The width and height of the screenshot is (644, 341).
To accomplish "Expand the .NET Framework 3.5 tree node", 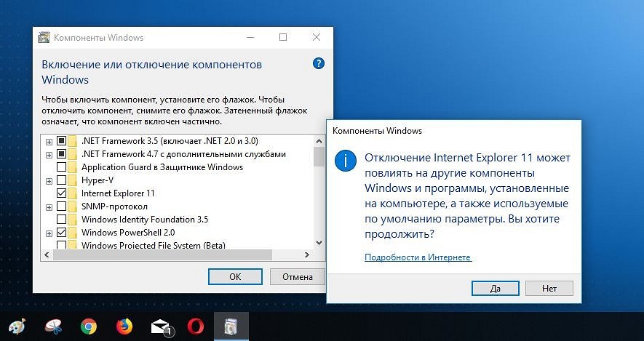I will pos(49,142).
